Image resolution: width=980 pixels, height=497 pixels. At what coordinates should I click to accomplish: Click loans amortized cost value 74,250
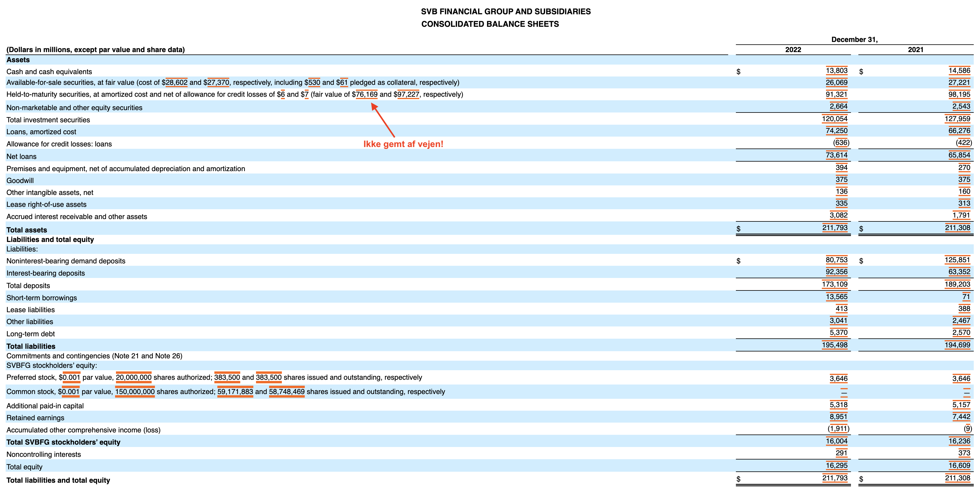tap(837, 131)
